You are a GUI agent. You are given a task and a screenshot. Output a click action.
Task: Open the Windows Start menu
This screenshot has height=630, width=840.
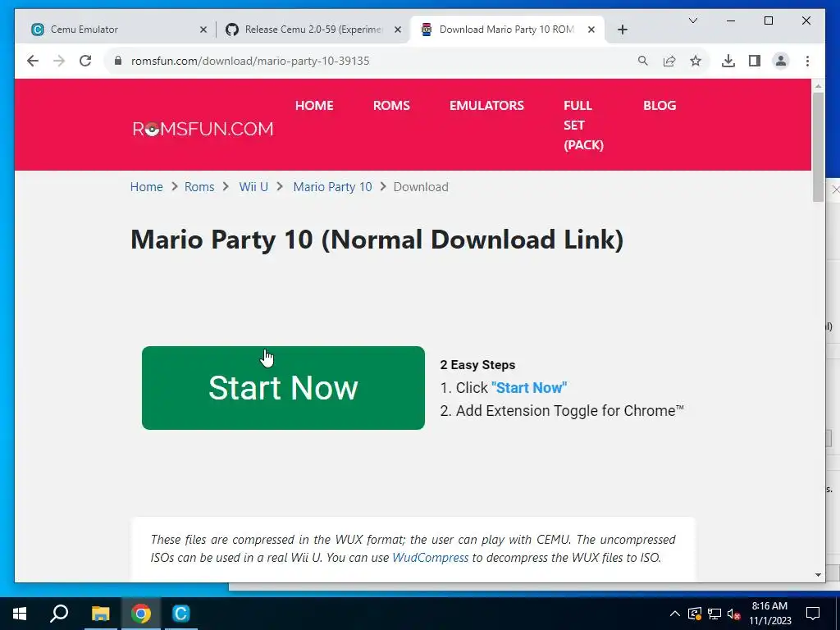point(20,614)
